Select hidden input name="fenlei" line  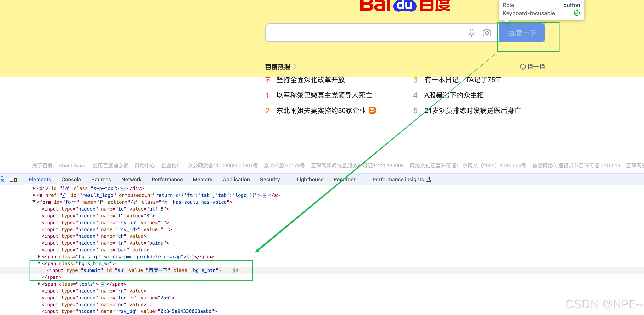[x=108, y=297]
